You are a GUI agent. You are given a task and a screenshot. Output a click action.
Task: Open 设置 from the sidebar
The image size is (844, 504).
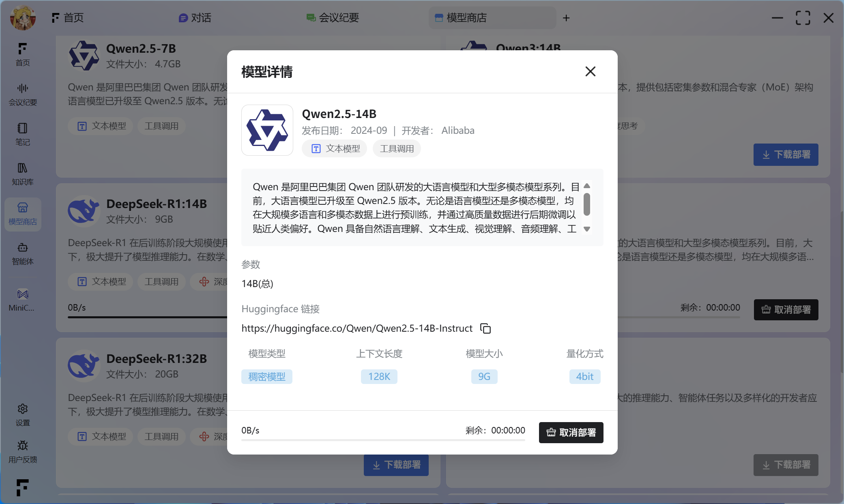pos(23,415)
